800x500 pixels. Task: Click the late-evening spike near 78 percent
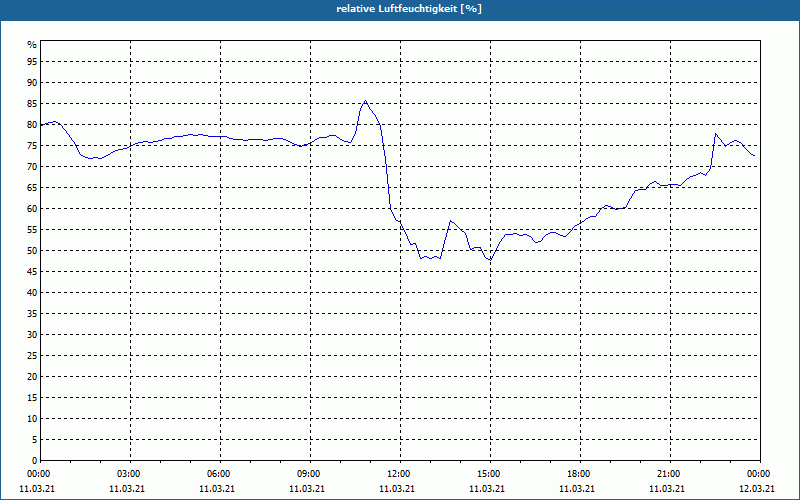[716, 134]
